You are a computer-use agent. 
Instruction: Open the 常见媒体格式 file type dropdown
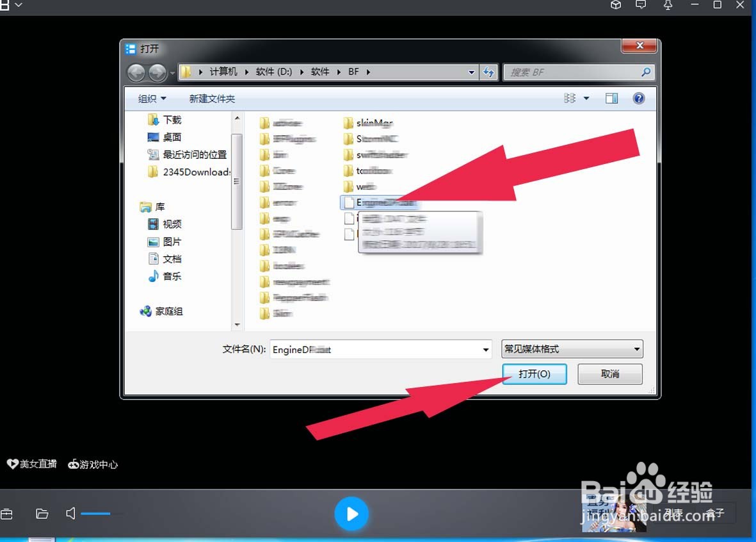[x=572, y=349]
